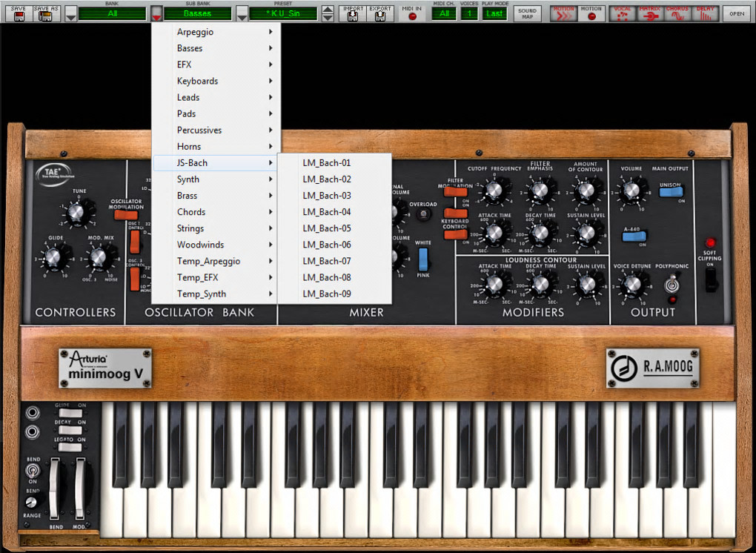Toggle the second Keyboard Control switch
The width and height of the screenshot is (756, 553).
(x=455, y=235)
